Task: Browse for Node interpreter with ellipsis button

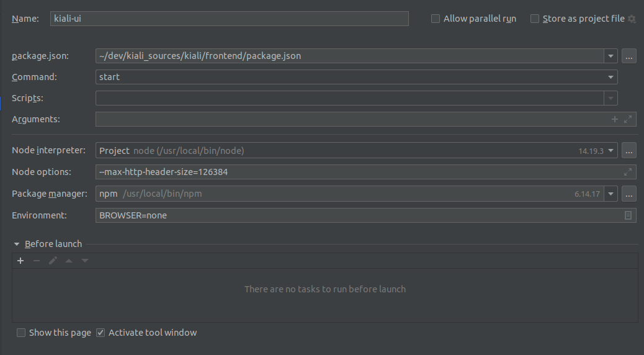Action: click(629, 151)
